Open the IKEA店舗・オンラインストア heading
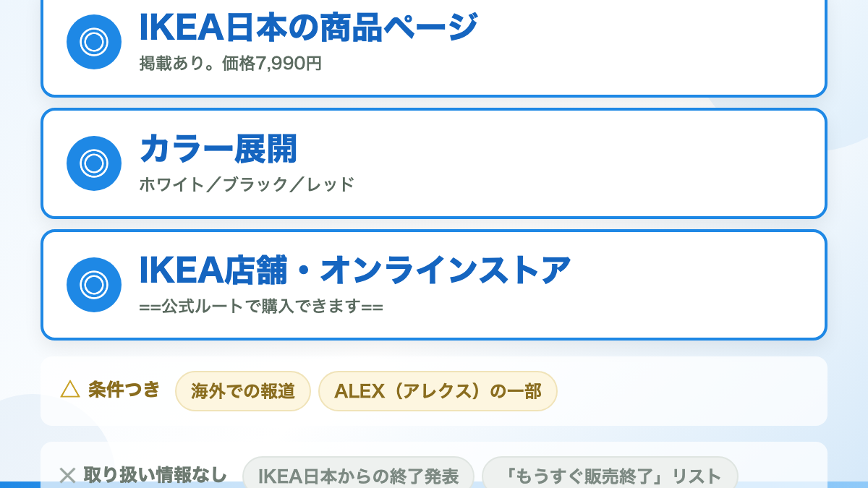The height and width of the screenshot is (488, 868). click(x=354, y=270)
